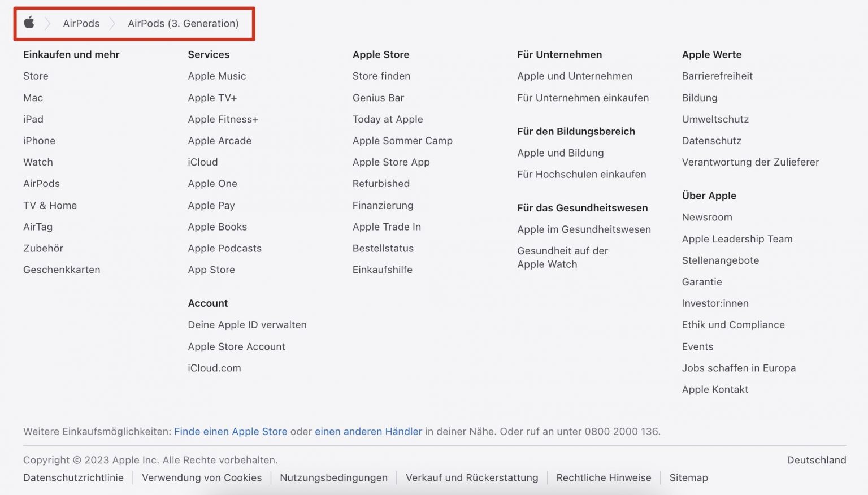Open the AirPods breadcrumb entry
Image resolution: width=868 pixels, height=495 pixels.
pos(80,23)
